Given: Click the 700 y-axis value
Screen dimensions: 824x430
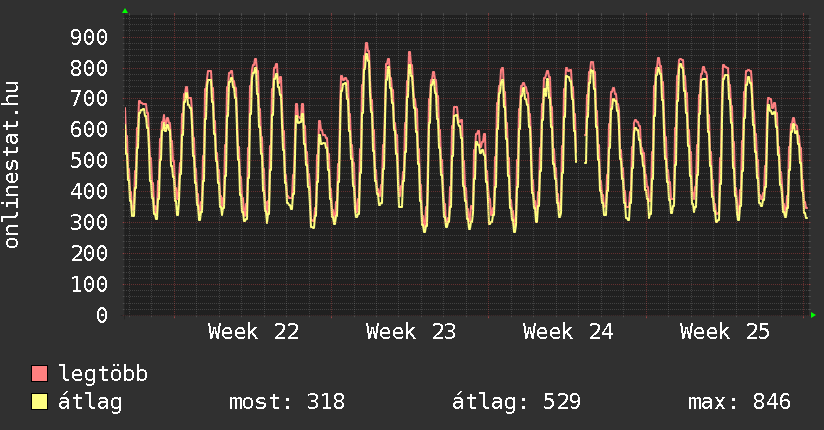Looking at the screenshot, I should point(89,99).
